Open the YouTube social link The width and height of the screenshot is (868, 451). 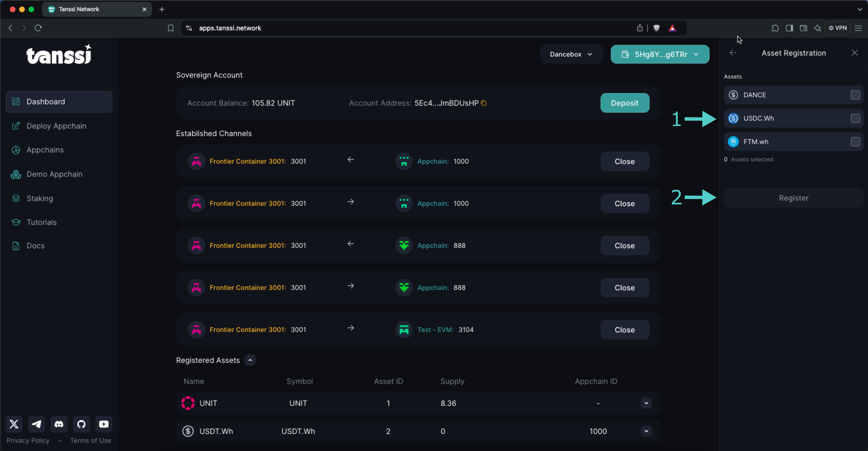click(104, 424)
